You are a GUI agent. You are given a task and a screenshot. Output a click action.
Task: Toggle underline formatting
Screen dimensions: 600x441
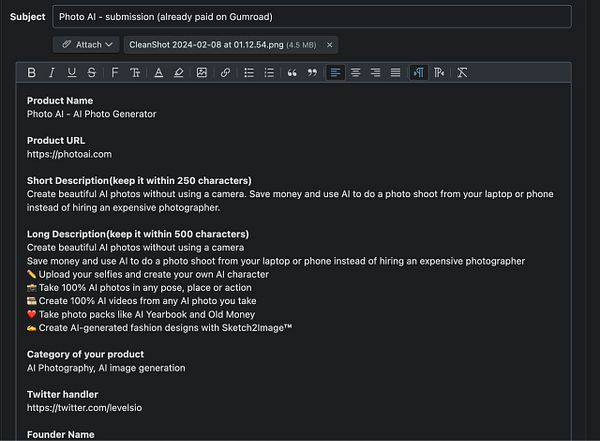(x=72, y=72)
